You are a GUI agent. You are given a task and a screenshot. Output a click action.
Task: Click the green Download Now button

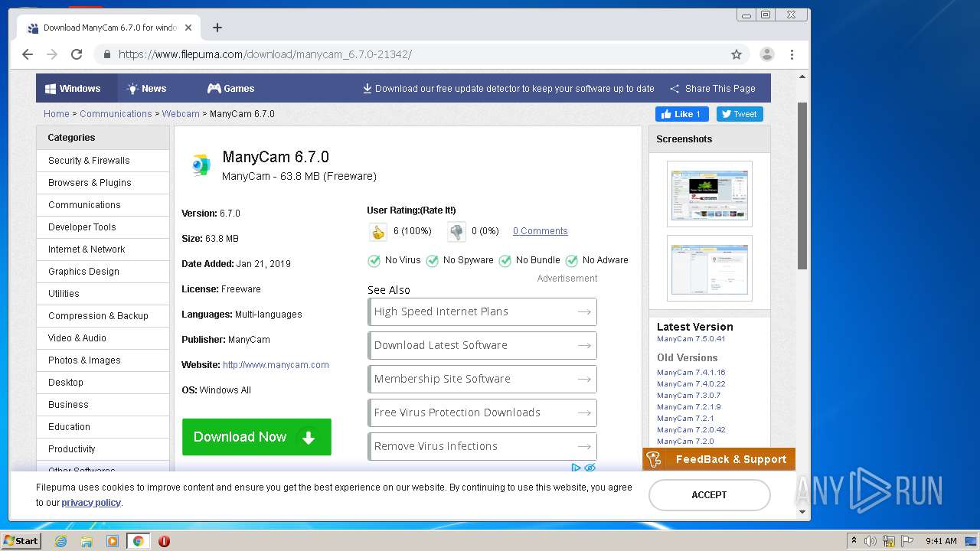coord(256,437)
